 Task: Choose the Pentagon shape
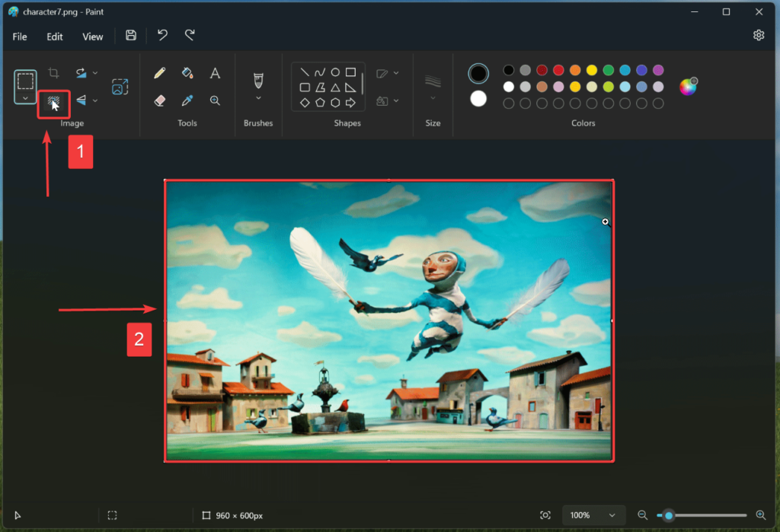click(x=320, y=103)
